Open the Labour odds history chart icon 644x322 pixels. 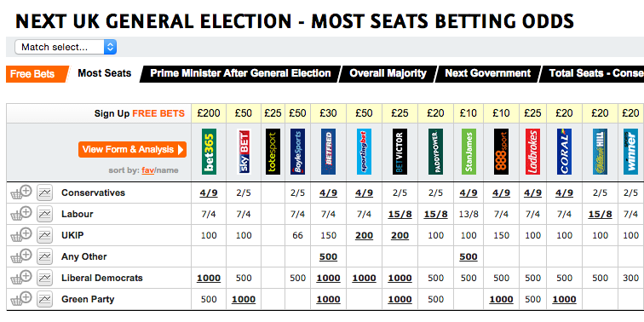click(44, 214)
